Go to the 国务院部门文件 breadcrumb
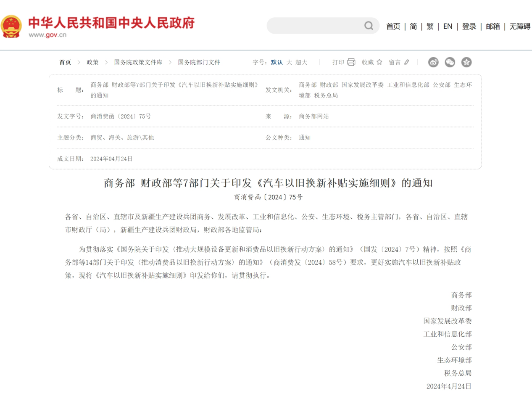This screenshot has width=532, height=399. click(x=199, y=62)
